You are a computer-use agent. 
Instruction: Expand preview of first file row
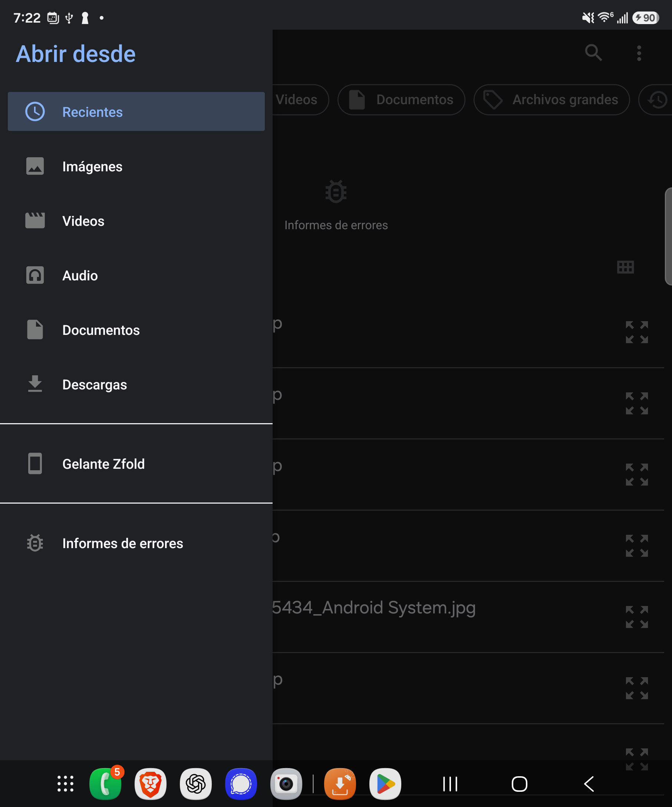coord(637,332)
